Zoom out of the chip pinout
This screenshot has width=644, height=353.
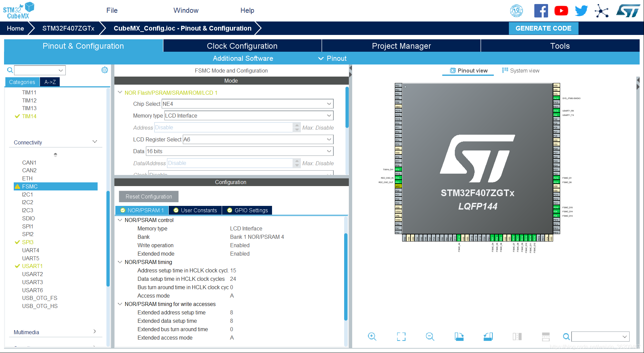430,337
